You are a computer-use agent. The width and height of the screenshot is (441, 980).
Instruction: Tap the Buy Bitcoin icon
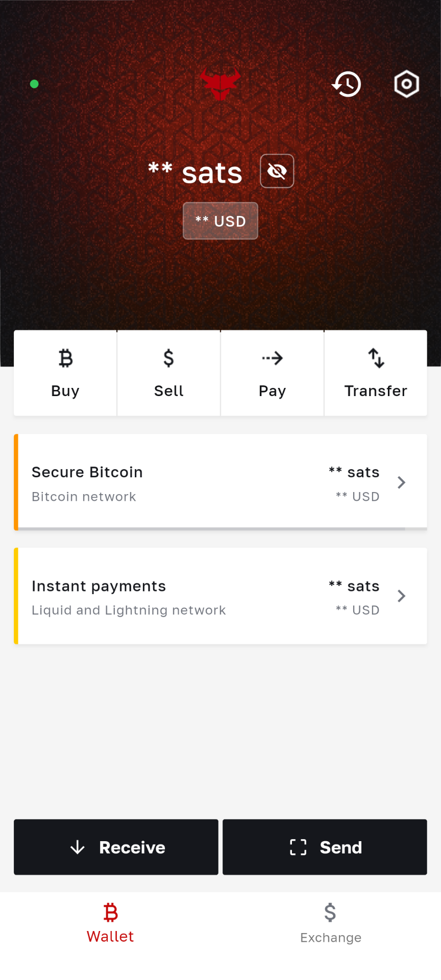(65, 358)
